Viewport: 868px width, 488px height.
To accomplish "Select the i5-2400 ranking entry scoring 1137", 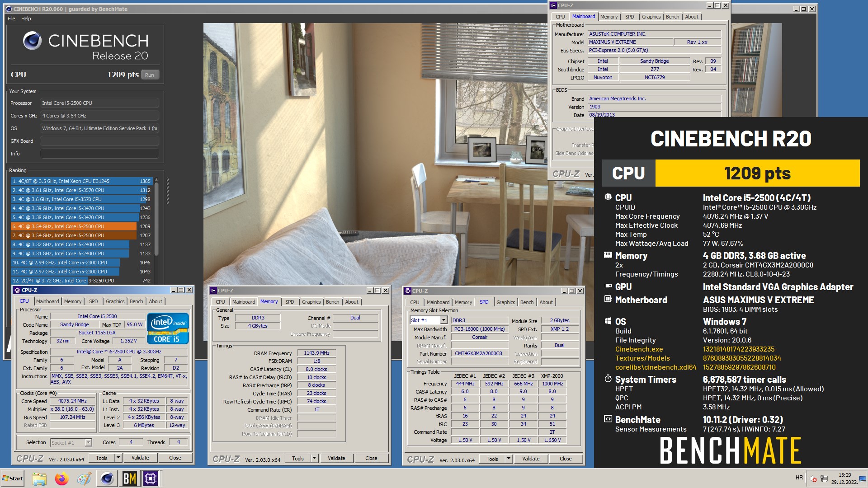I will click(81, 244).
